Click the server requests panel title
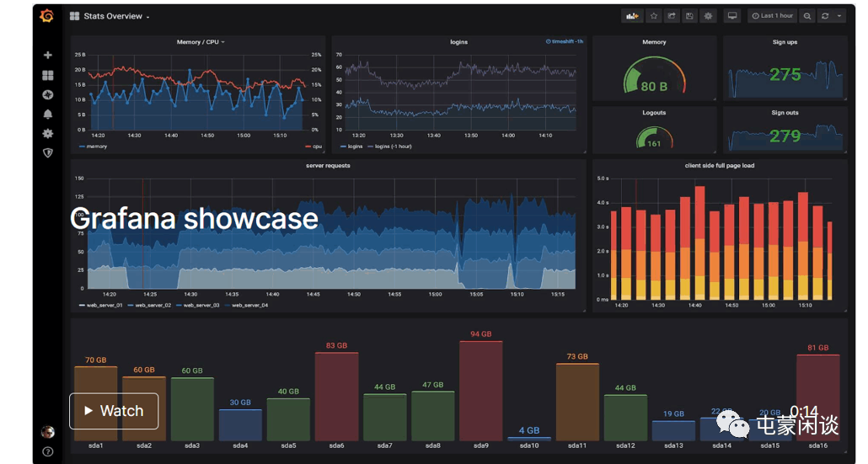 click(328, 165)
